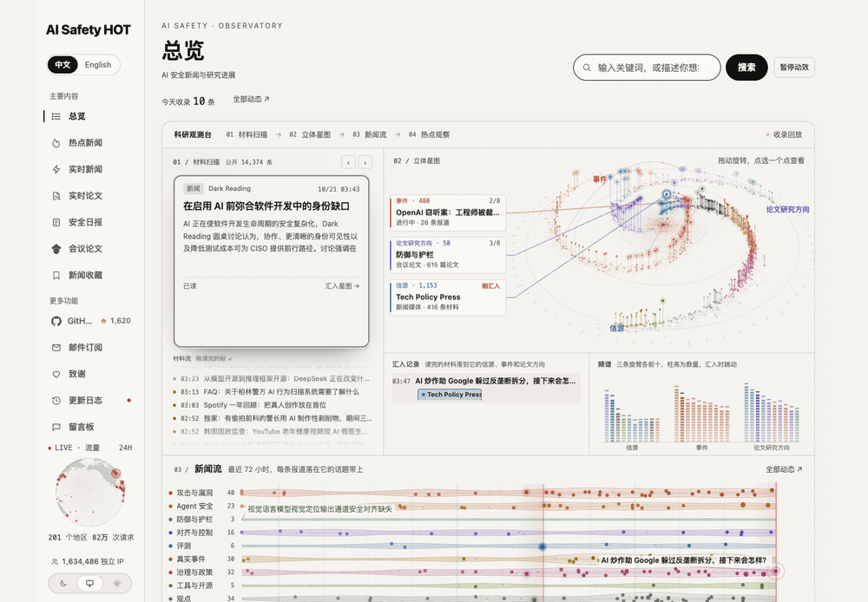Click the 视觉语言模型 tooltip on Agent 安全 band
Screen dimensions: 868x602
pyautogui.click(x=319, y=509)
